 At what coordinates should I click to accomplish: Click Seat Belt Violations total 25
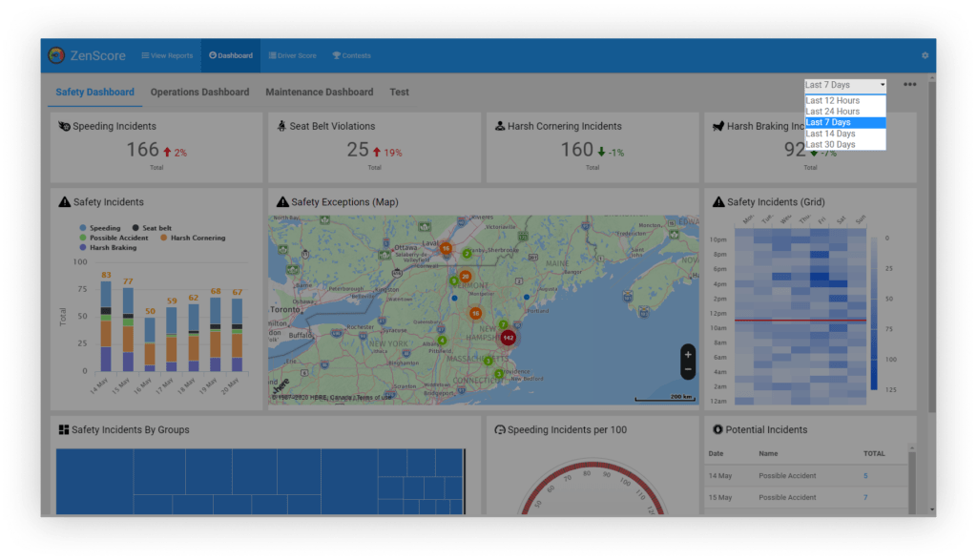point(358,150)
